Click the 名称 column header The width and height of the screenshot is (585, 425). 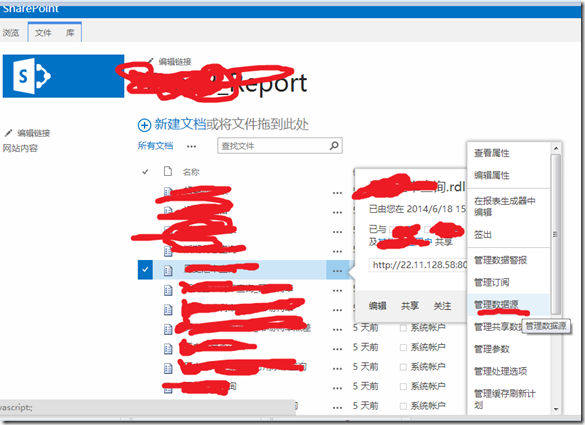click(191, 172)
